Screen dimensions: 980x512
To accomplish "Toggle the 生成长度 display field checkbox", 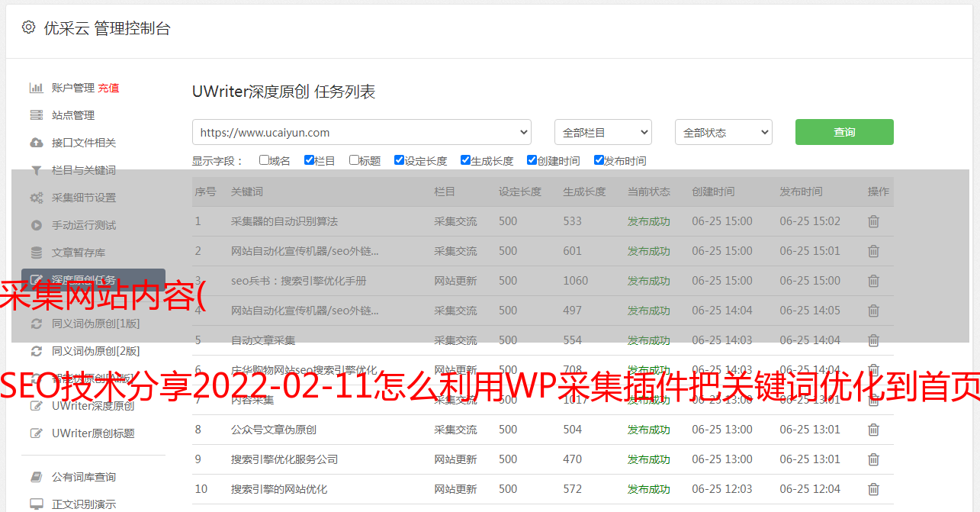I will pyautogui.click(x=465, y=160).
